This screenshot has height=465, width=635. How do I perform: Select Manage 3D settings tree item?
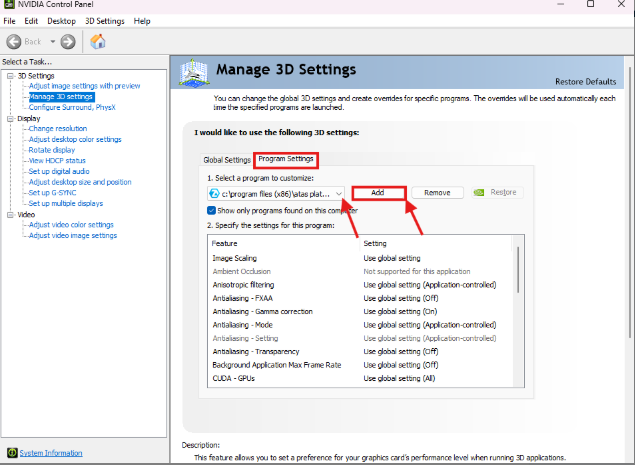coord(61,97)
